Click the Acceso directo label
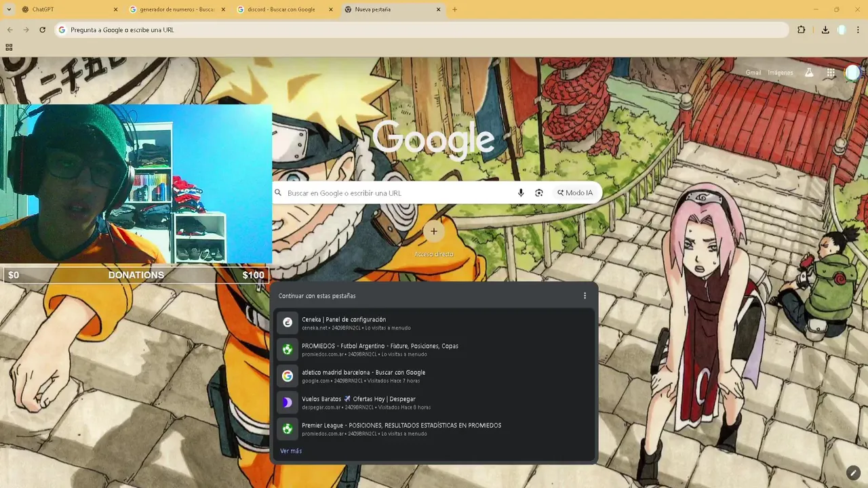Viewport: 868px width, 488px height. (x=434, y=254)
